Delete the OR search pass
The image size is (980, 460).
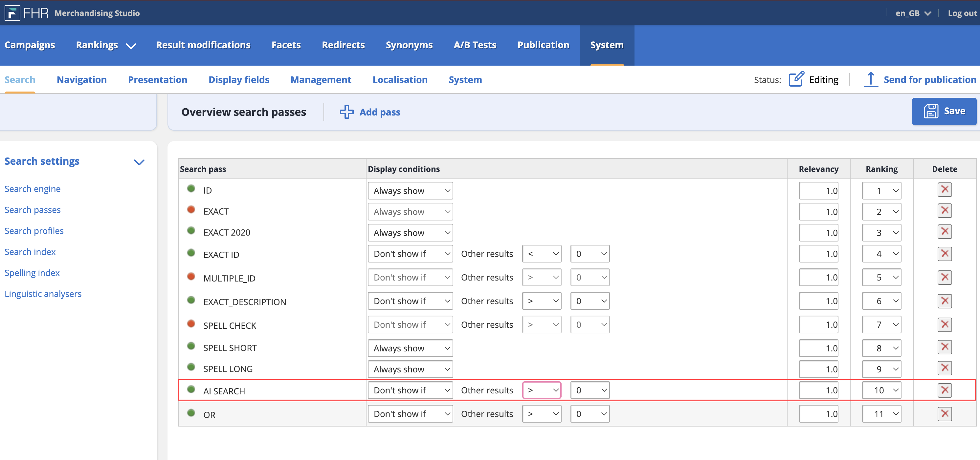[x=944, y=414]
